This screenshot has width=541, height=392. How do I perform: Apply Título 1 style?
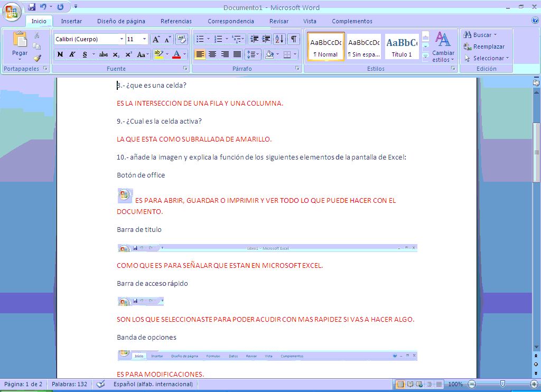coord(402,47)
